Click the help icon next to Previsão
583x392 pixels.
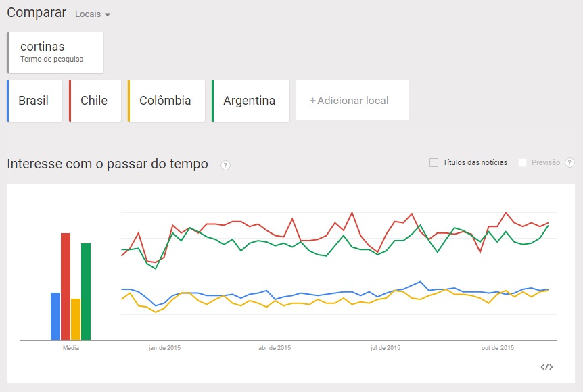coord(569,162)
